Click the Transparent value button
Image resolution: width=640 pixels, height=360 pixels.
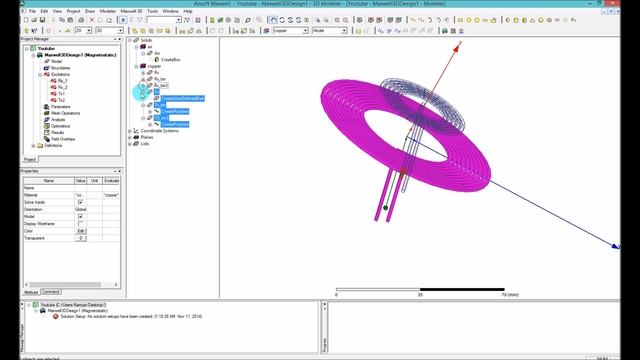[80, 238]
